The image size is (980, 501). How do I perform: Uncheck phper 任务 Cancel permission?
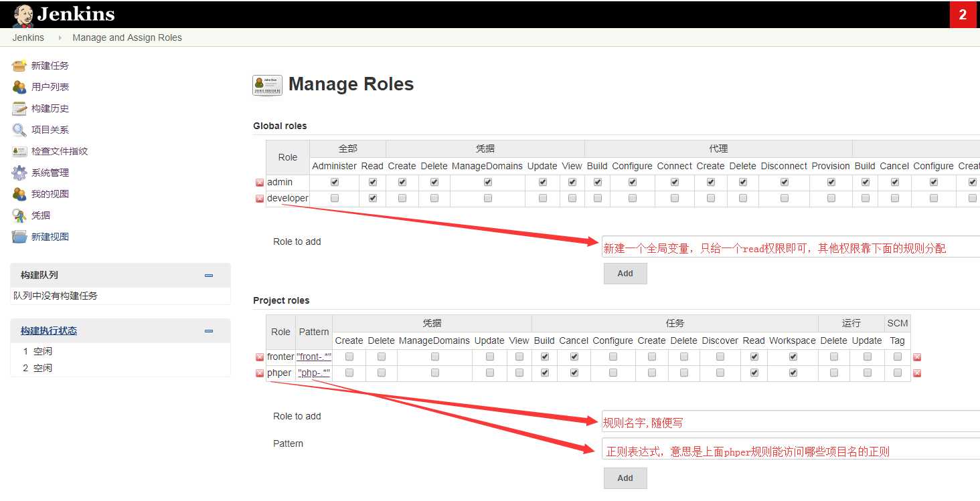pyautogui.click(x=574, y=373)
